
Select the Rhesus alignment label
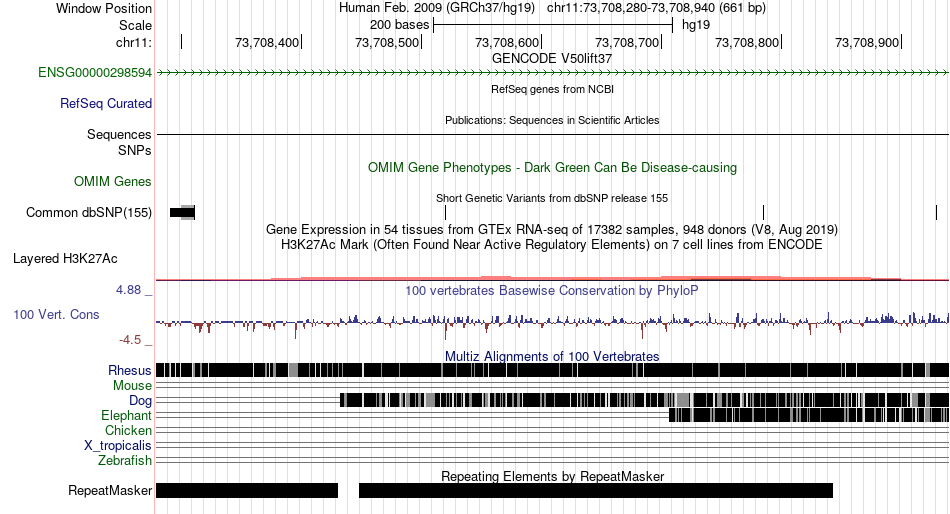click(130, 370)
